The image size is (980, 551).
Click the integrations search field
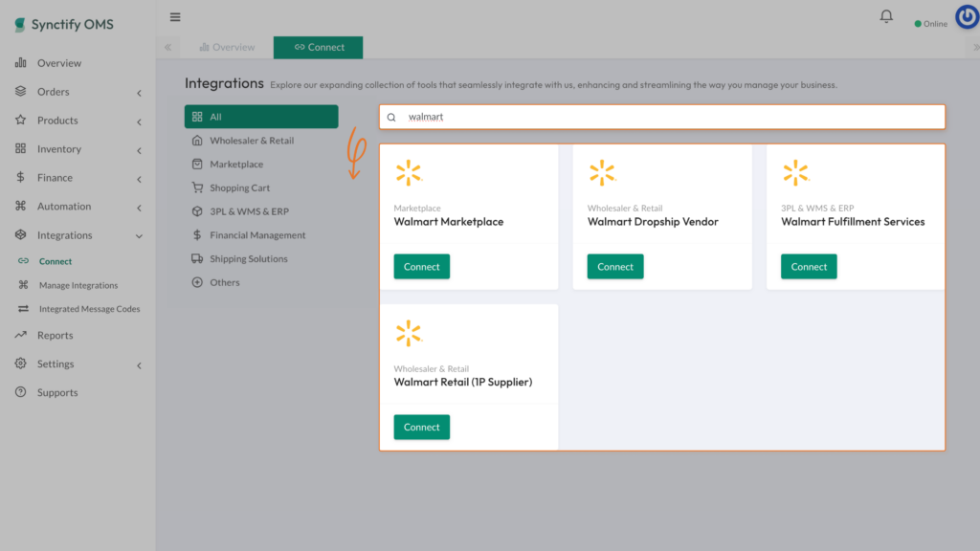pyautogui.click(x=662, y=118)
